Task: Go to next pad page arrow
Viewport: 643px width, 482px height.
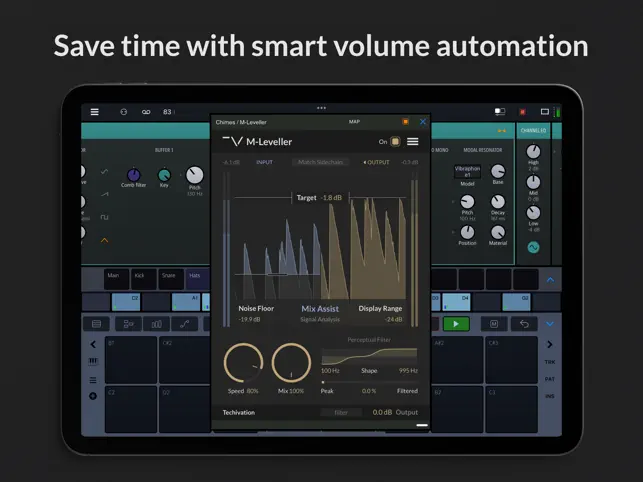Action: point(550,344)
